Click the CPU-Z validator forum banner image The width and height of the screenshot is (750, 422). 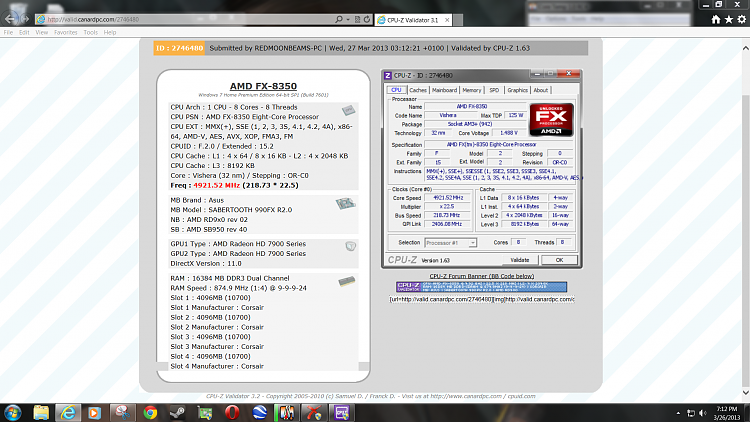tap(481, 287)
